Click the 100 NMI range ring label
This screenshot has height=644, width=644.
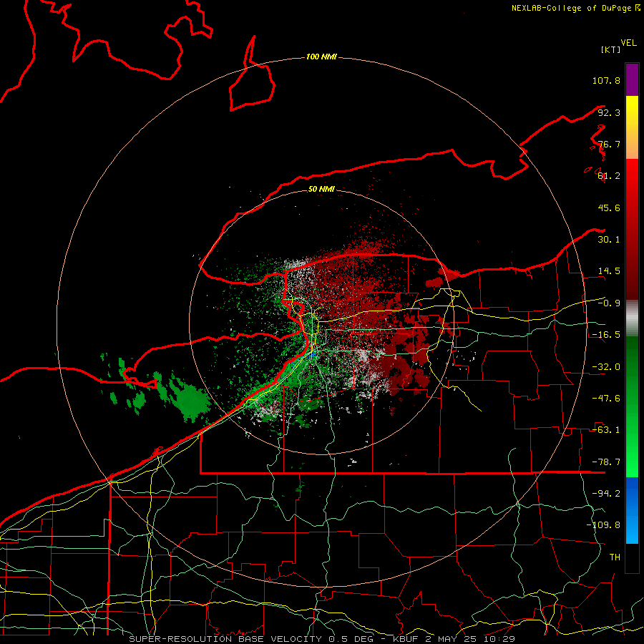click(x=321, y=57)
